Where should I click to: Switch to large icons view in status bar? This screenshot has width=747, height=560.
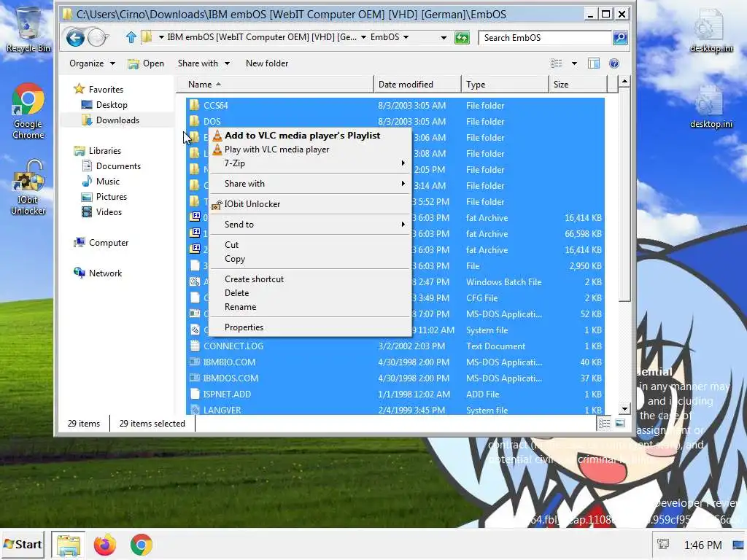(620, 424)
